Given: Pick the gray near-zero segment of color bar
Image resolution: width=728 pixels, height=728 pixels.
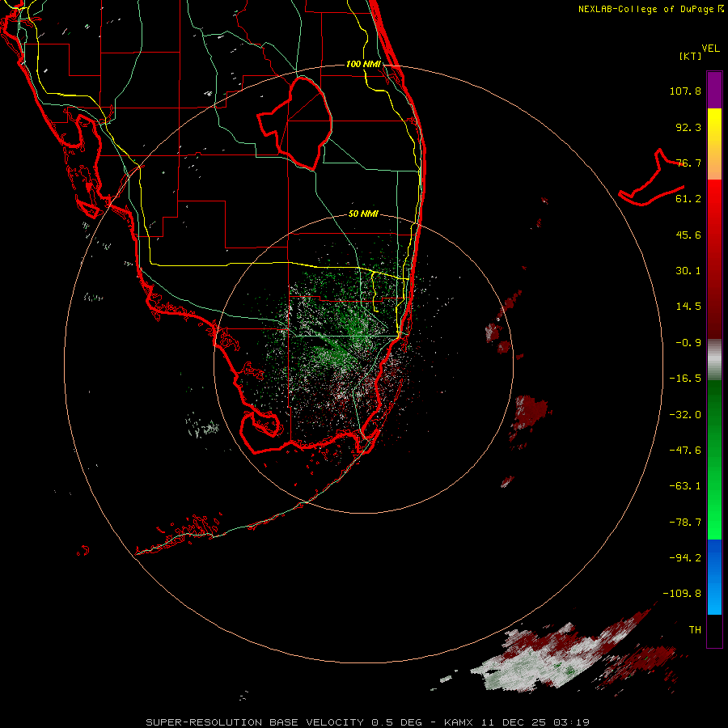Looking at the screenshot, I should [714, 359].
